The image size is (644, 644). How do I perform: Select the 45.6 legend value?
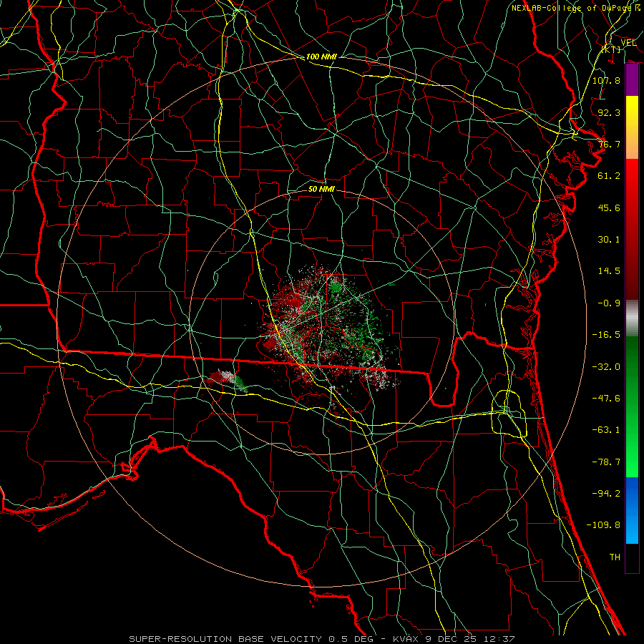609,208
